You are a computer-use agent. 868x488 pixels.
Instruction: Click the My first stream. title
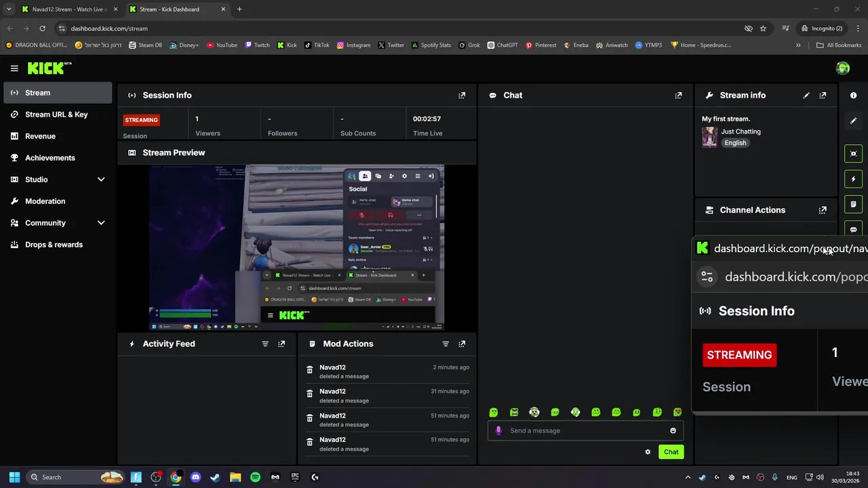point(726,119)
